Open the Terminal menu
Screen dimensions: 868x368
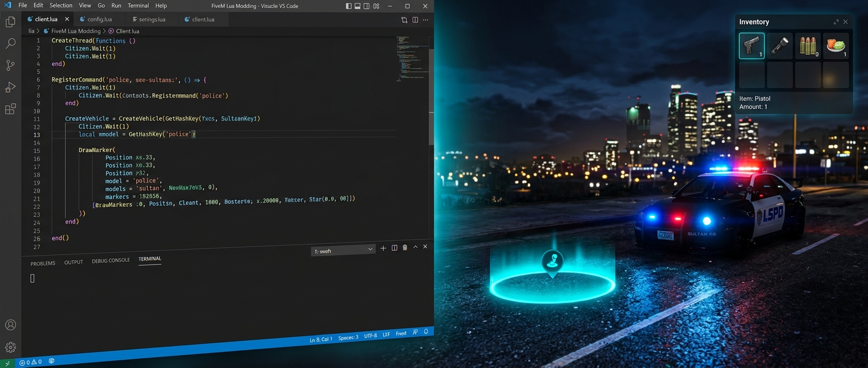pyautogui.click(x=138, y=5)
